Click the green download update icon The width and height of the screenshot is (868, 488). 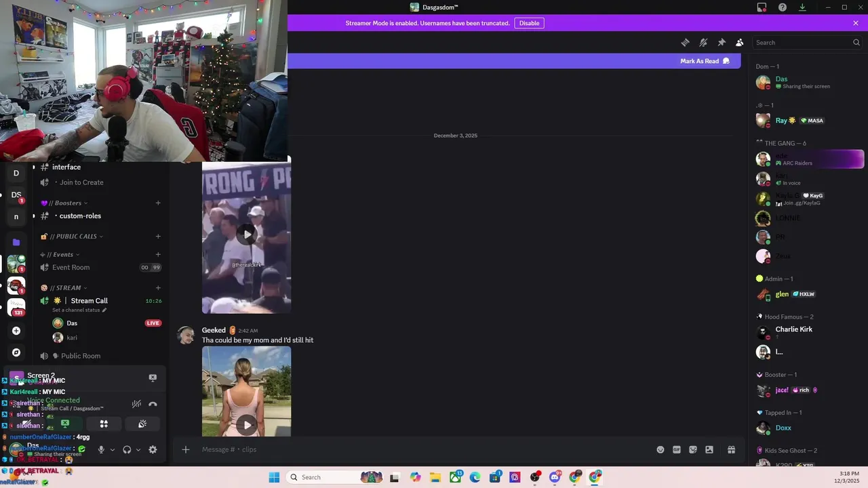pyautogui.click(x=802, y=7)
